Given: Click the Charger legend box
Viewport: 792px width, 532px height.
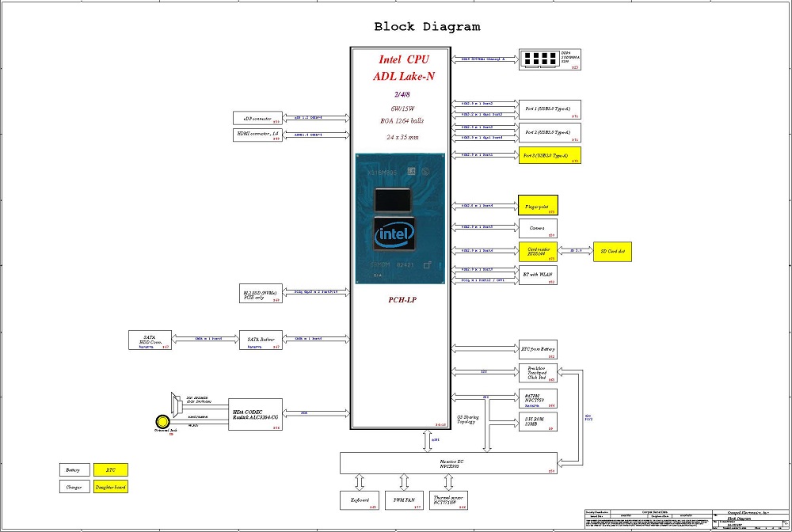Looking at the screenshot, I should [74, 487].
